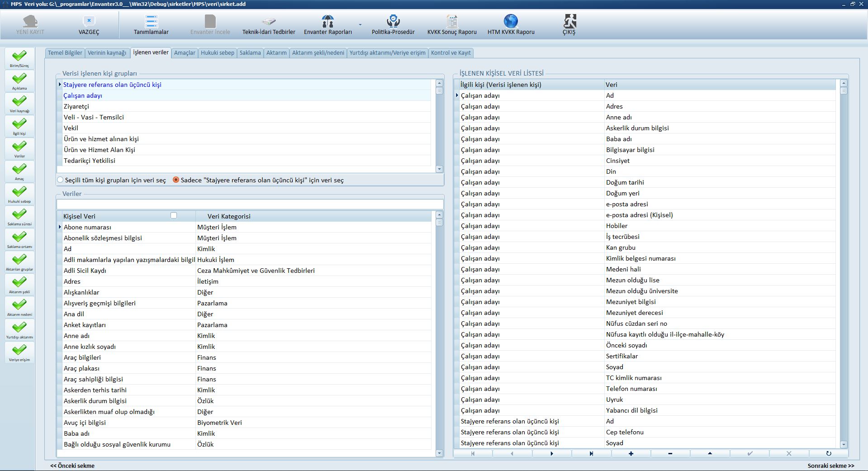This screenshot has width=868, height=471.
Task: Switch to Yurtdışı aktarımı/Veriye erişim tab
Action: [388, 53]
